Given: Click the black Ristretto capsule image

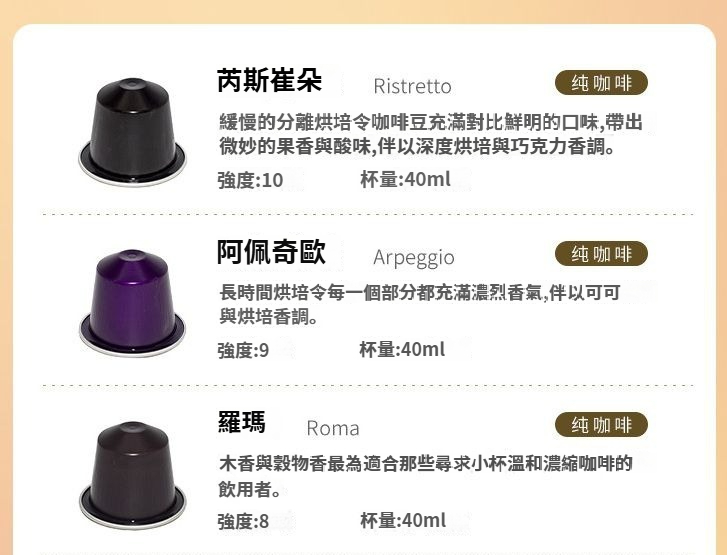Looking at the screenshot, I should 132,132.
